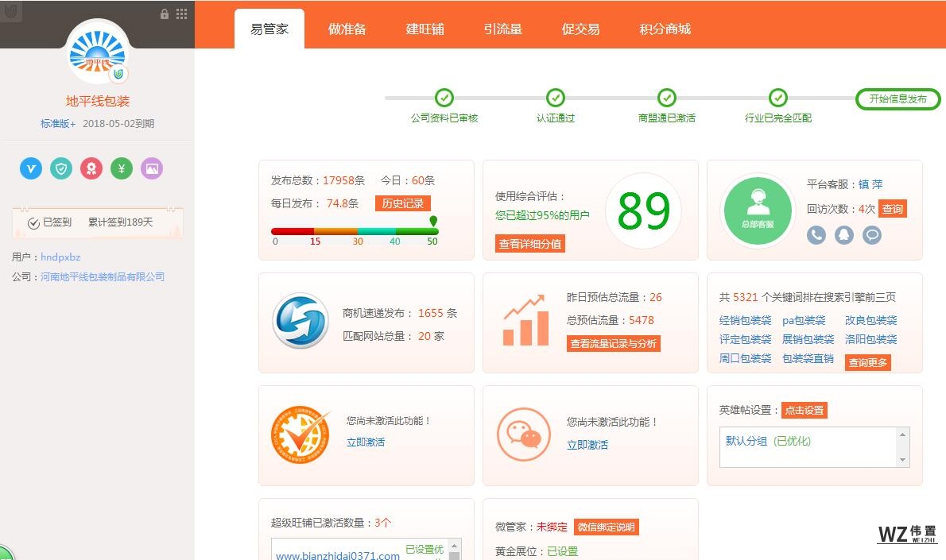Open the grid apps icon in sidebar header

[182, 14]
